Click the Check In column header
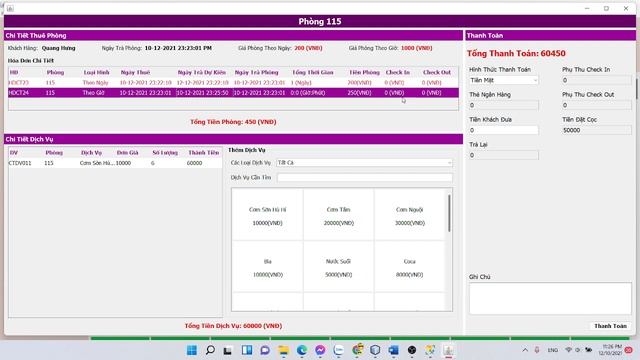This screenshot has height=360, width=640. (398, 72)
